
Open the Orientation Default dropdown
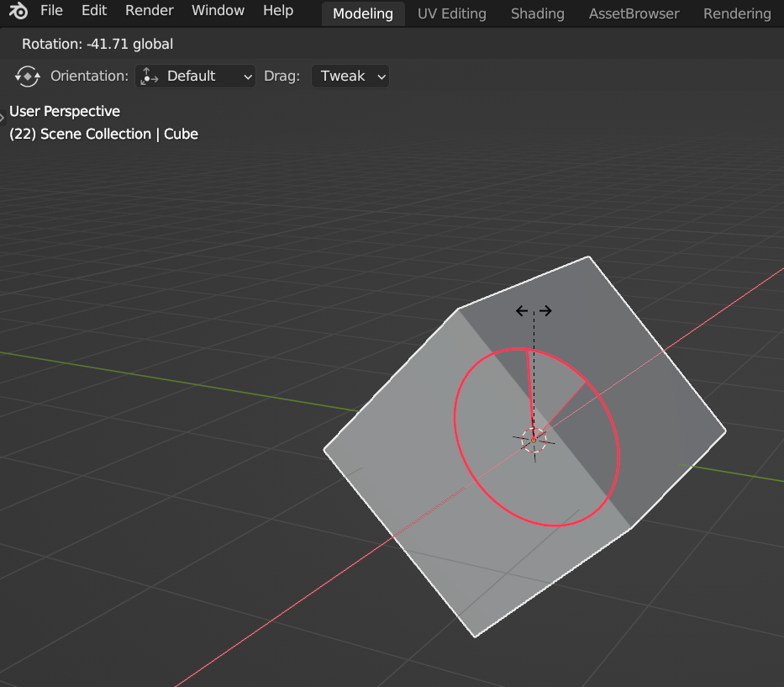pos(195,76)
